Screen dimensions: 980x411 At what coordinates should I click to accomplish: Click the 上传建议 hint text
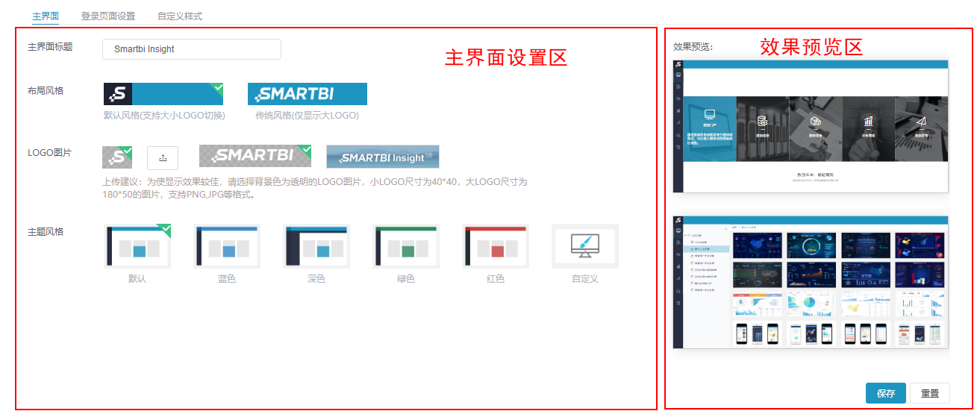[315, 188]
